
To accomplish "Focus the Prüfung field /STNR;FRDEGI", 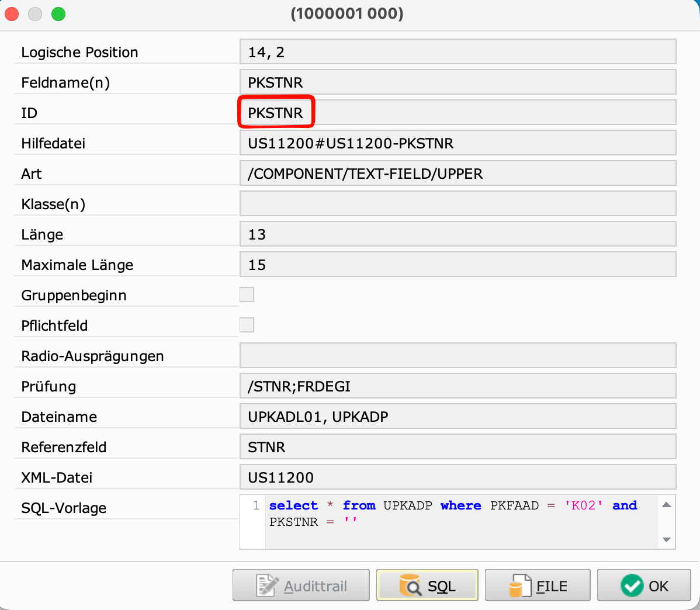I will point(457,386).
